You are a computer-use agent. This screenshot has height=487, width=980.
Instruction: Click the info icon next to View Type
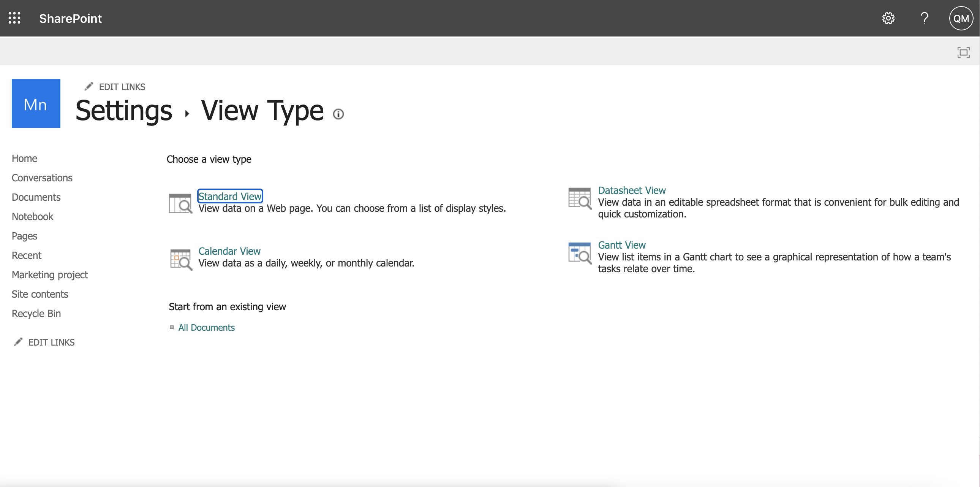coord(338,114)
